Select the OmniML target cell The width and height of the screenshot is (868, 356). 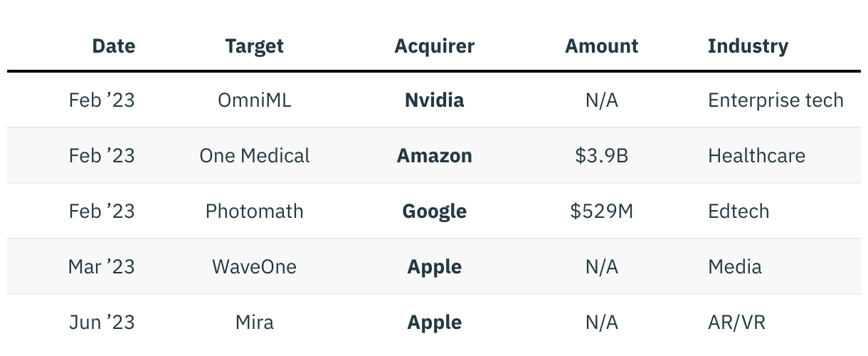254,100
